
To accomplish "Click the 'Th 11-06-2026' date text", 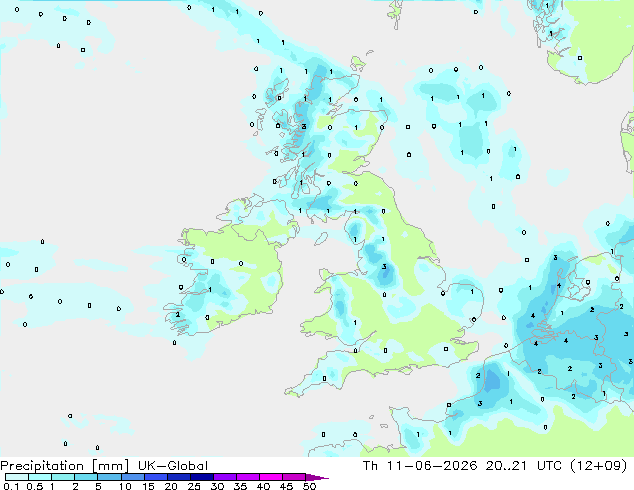I will (x=420, y=466).
